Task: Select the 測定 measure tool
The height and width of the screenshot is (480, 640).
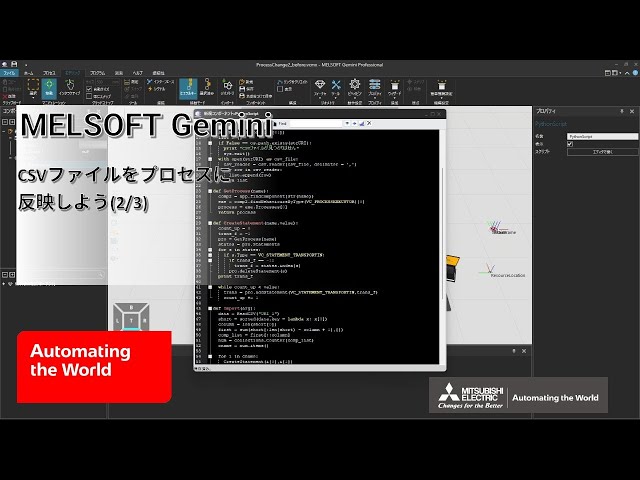Action: tap(131, 82)
